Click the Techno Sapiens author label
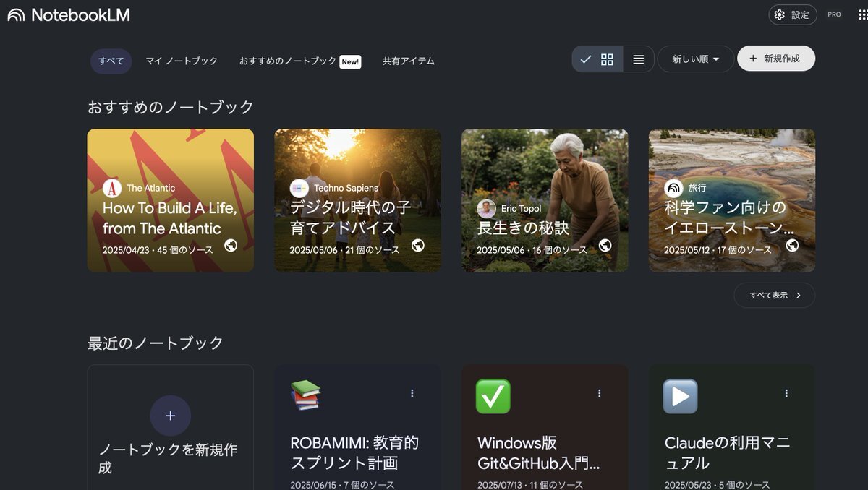The height and width of the screenshot is (490, 868). tap(346, 188)
